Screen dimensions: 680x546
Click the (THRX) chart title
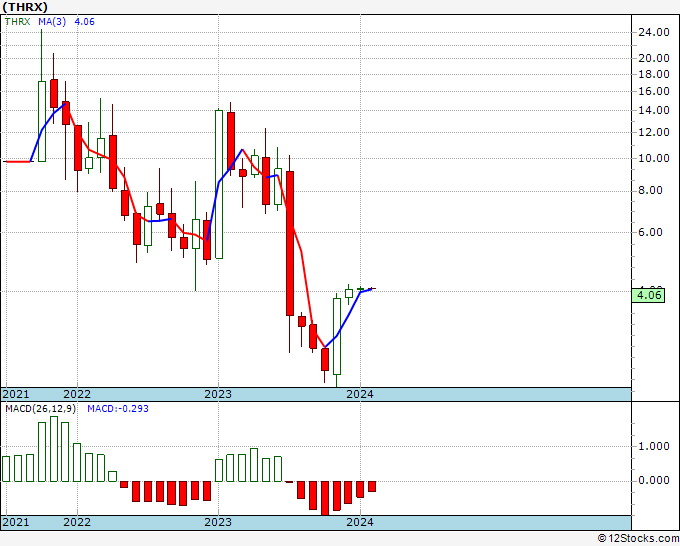click(x=25, y=7)
